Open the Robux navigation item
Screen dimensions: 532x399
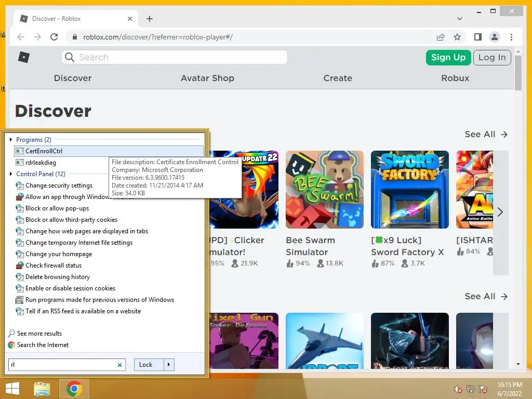[x=455, y=78]
